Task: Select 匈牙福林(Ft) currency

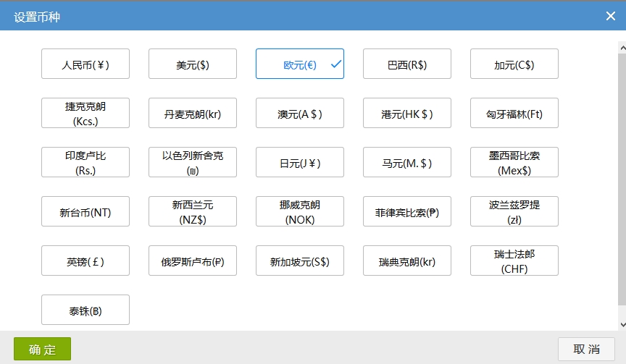Action: click(514, 113)
